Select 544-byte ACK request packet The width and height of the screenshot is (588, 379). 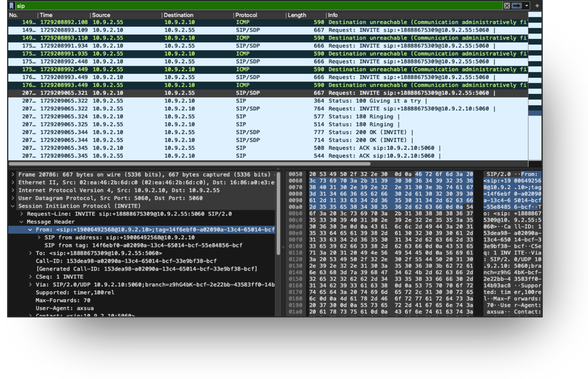click(x=268, y=156)
